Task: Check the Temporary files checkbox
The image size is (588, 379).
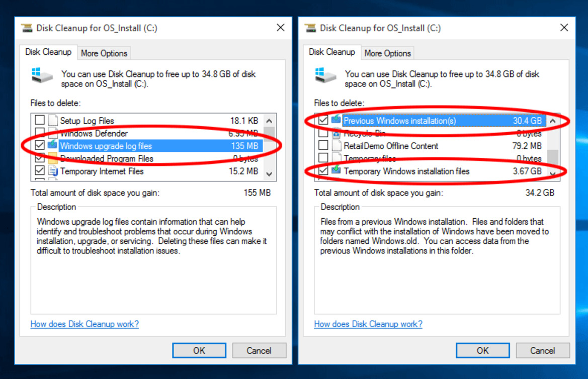Action: pyautogui.click(x=323, y=158)
